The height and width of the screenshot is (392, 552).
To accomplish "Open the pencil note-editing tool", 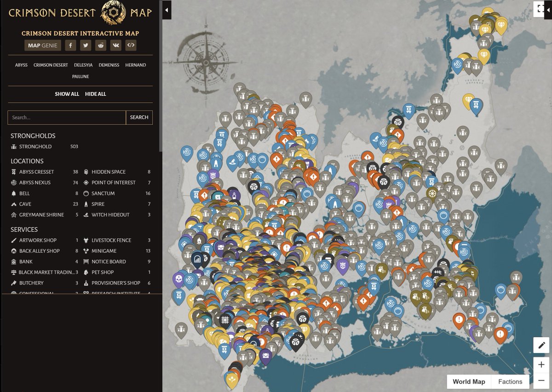I will [x=541, y=345].
